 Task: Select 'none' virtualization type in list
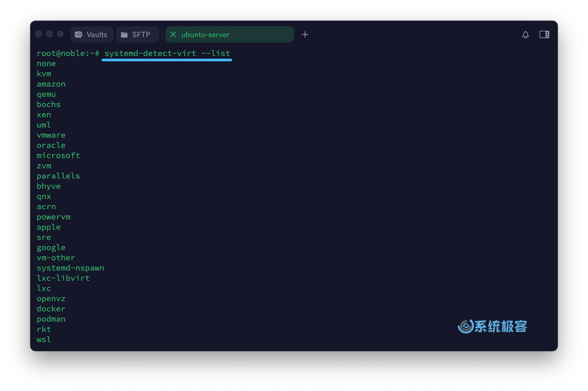click(46, 64)
